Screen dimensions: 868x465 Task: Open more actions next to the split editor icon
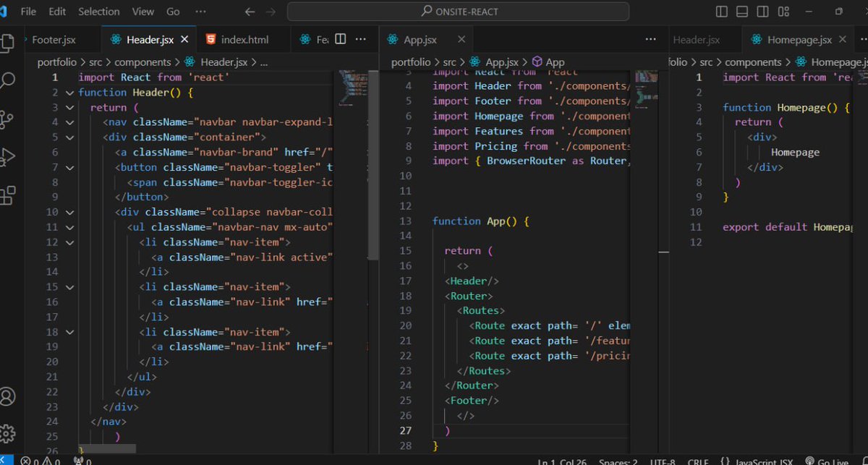pyautogui.click(x=360, y=39)
